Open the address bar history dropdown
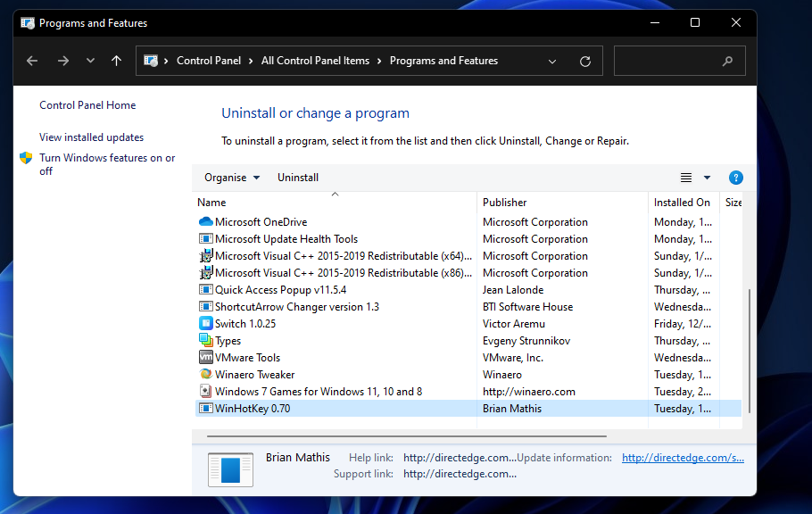812x514 pixels. point(551,61)
